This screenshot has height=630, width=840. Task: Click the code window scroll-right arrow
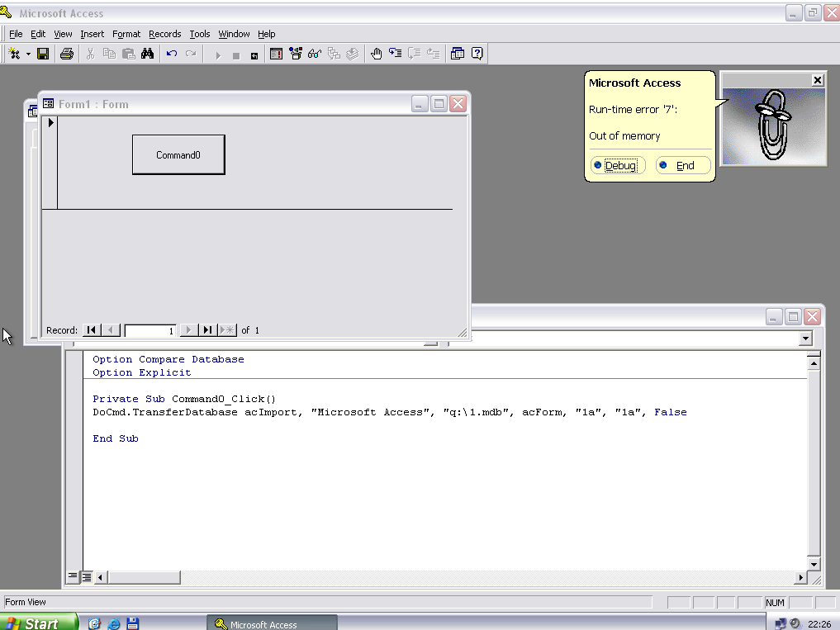coord(800,577)
